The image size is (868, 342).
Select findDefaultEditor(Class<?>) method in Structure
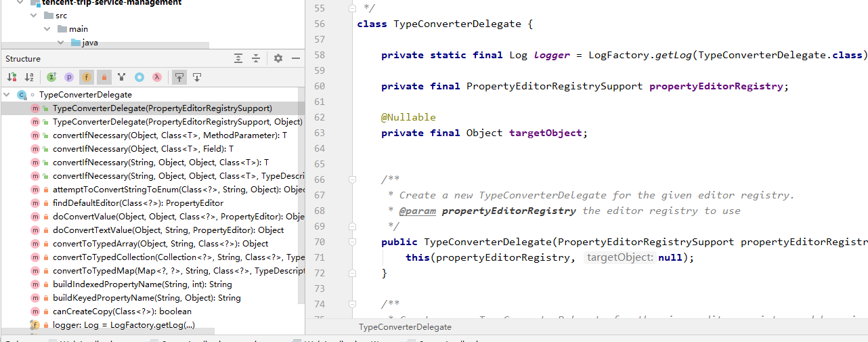tap(152, 203)
